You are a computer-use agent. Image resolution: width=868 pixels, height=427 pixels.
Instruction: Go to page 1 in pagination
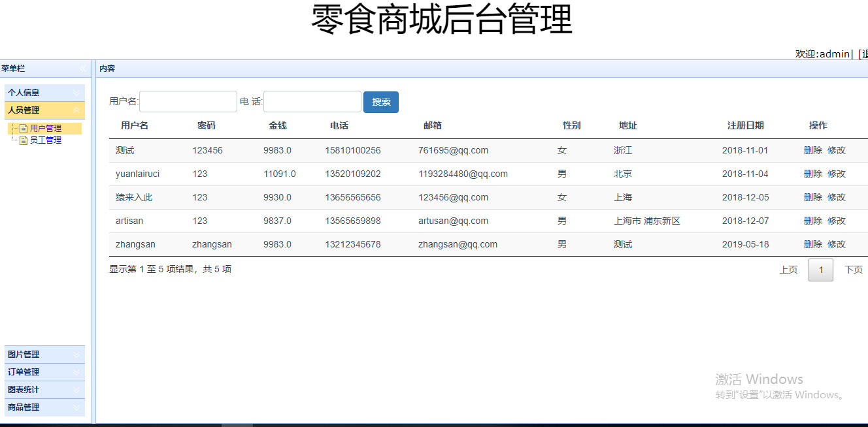pos(821,270)
